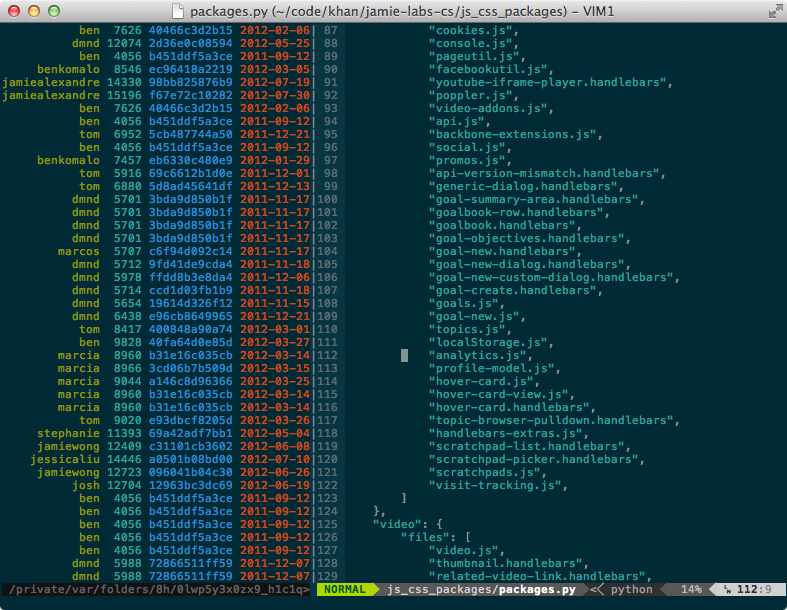Click the "files": [ line under video

click(x=436, y=538)
